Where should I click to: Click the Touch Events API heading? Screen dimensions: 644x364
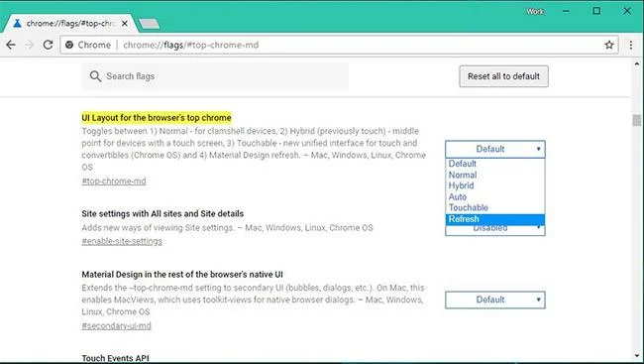(x=115, y=358)
